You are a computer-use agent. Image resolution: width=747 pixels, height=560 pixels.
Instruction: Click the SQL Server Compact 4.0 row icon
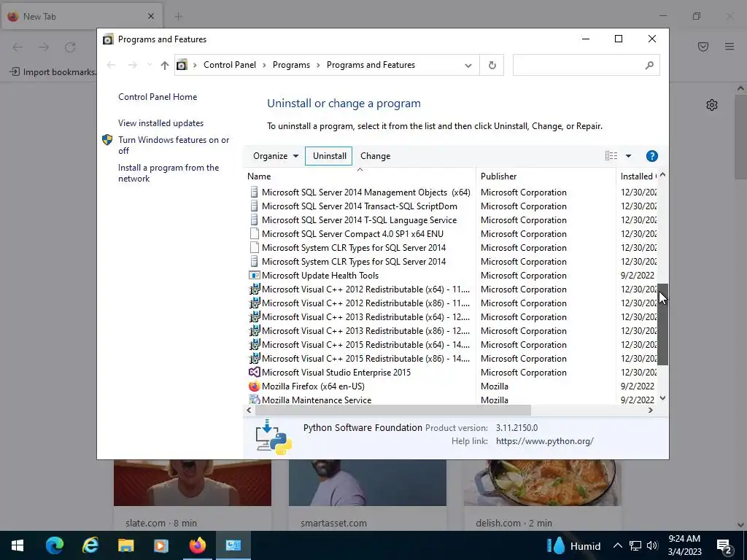click(255, 234)
